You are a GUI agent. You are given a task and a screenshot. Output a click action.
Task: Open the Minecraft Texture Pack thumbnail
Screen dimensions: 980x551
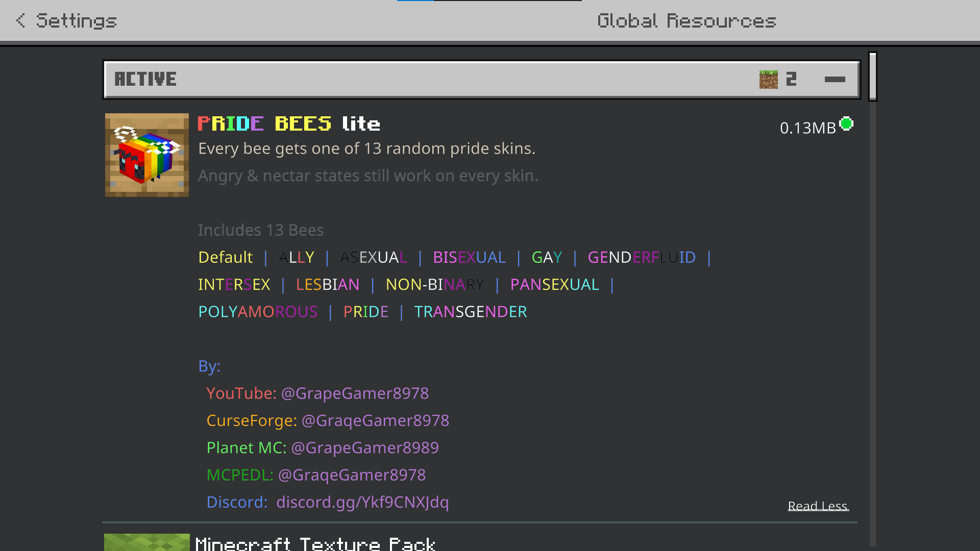pos(147,542)
